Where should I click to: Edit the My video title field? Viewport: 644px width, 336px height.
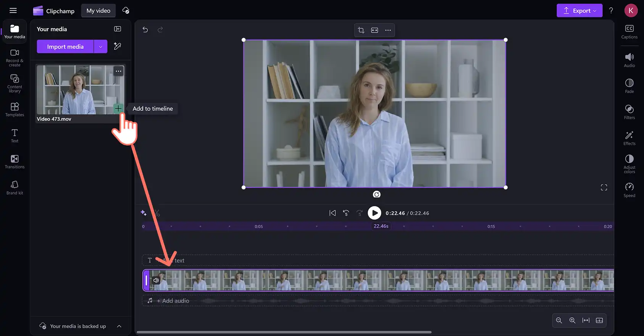[x=98, y=11]
